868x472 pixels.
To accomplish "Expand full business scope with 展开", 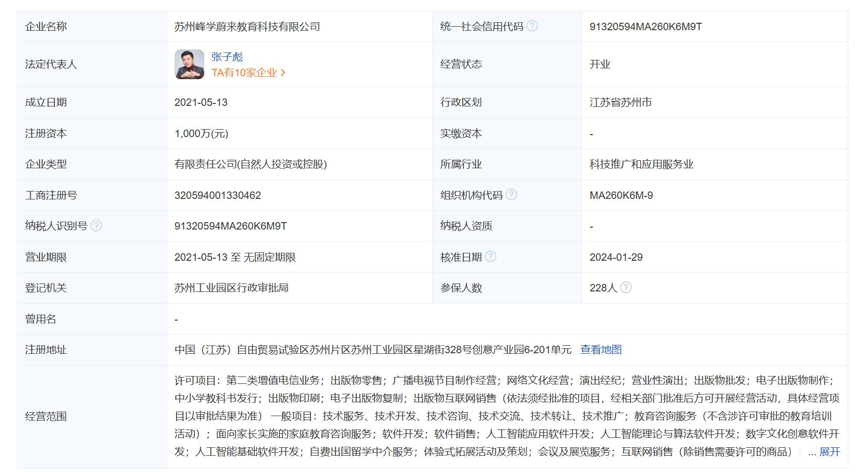I will click(829, 452).
